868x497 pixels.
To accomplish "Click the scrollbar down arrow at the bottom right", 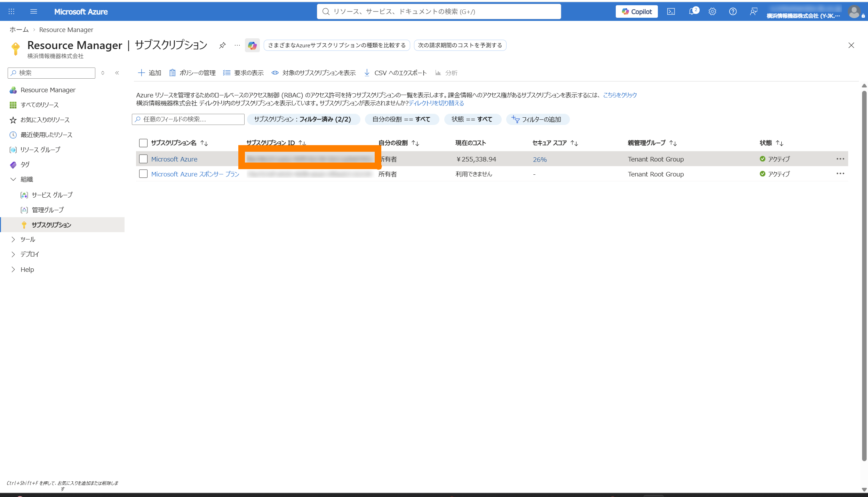I will click(x=864, y=489).
